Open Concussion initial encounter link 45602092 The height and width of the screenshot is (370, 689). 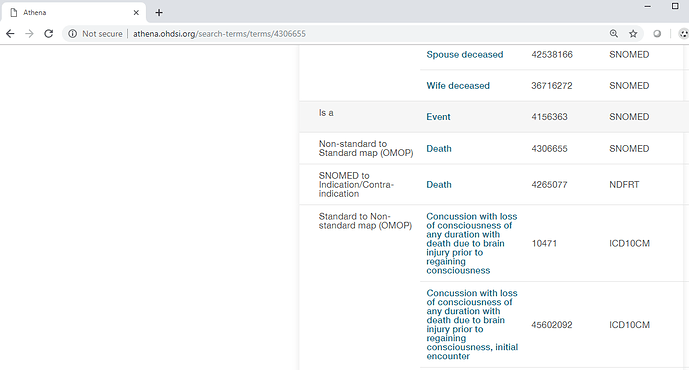pyautogui.click(x=472, y=325)
